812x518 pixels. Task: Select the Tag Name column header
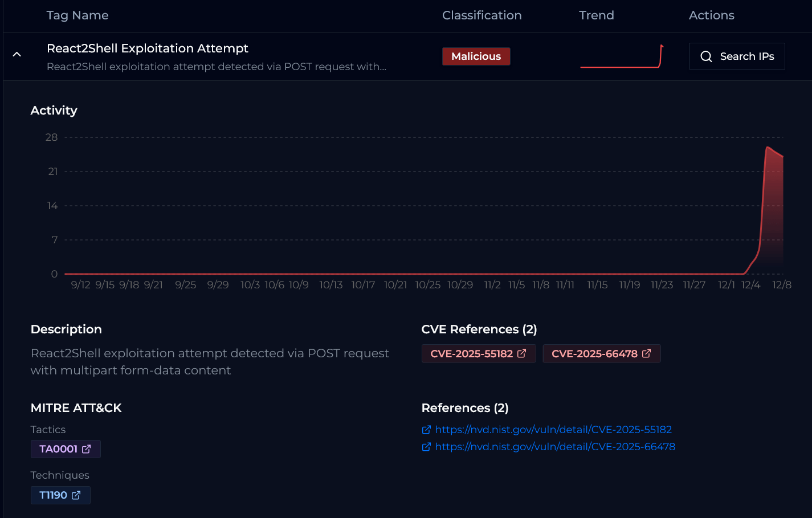coord(77,15)
